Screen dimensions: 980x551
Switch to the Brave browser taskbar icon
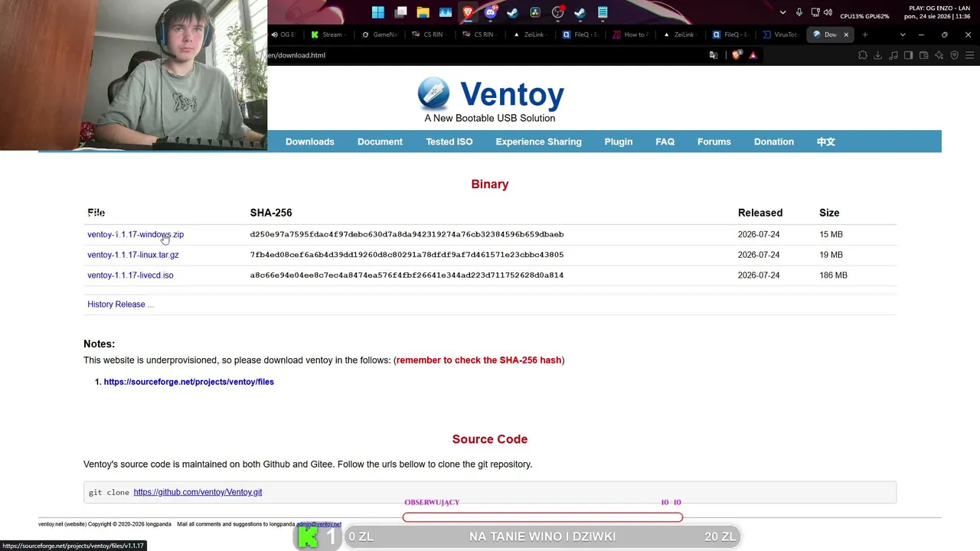click(x=468, y=12)
